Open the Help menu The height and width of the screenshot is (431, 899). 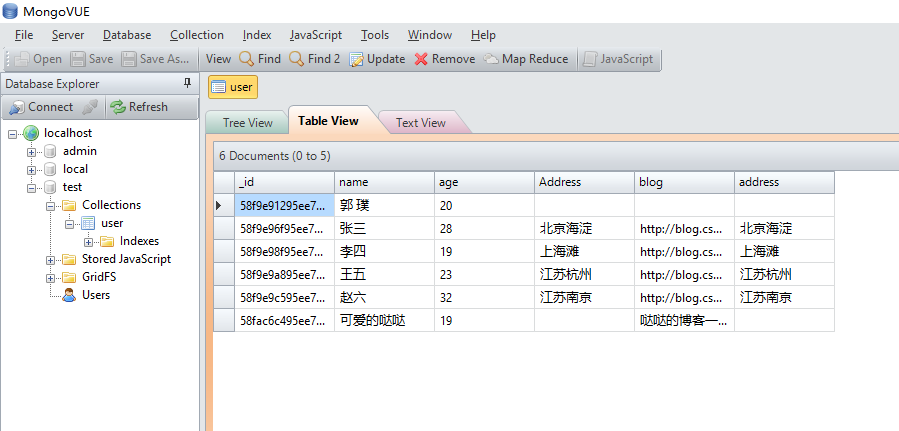point(483,35)
